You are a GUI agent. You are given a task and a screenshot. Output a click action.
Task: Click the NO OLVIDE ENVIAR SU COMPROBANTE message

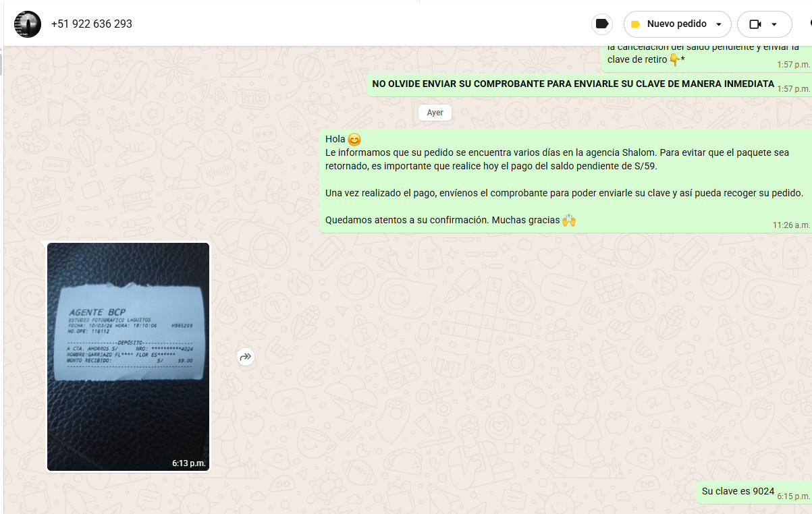click(x=572, y=84)
